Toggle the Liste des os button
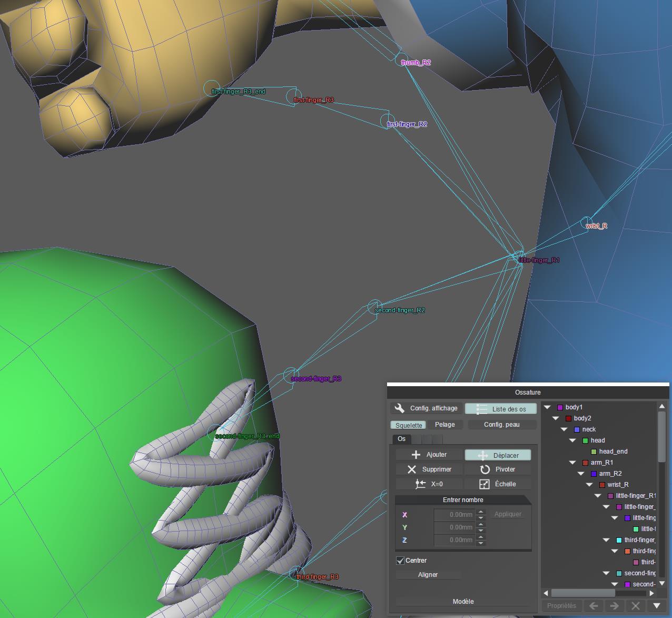This screenshot has height=618, width=672. (500, 409)
